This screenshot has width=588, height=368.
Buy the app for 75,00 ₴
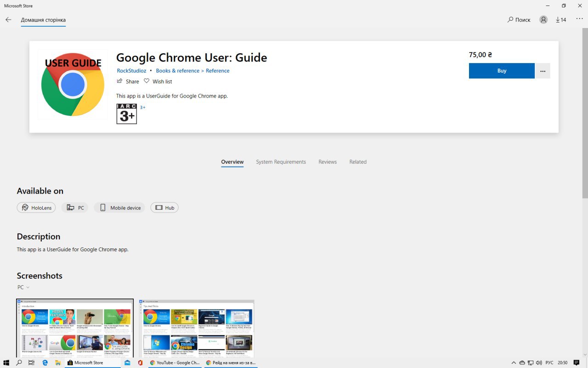pyautogui.click(x=502, y=71)
